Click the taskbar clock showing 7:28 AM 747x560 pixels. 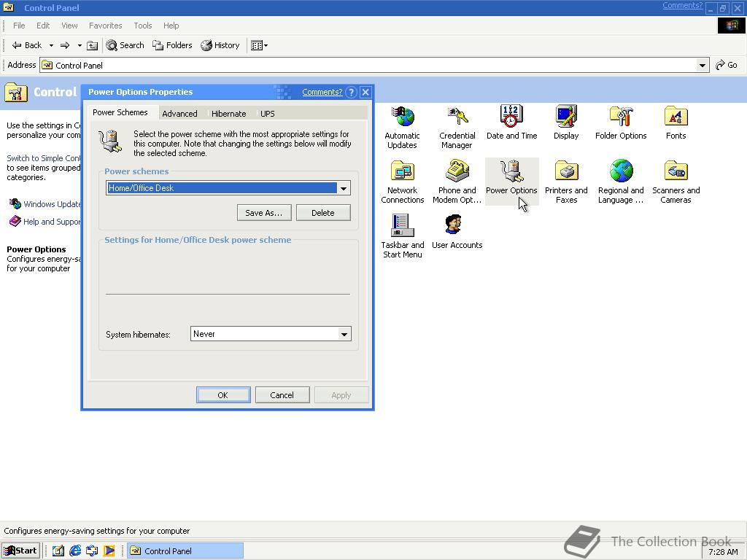click(x=723, y=553)
